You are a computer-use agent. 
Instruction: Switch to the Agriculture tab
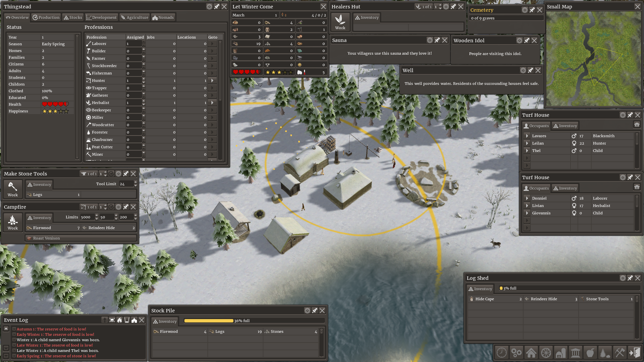pos(135,17)
